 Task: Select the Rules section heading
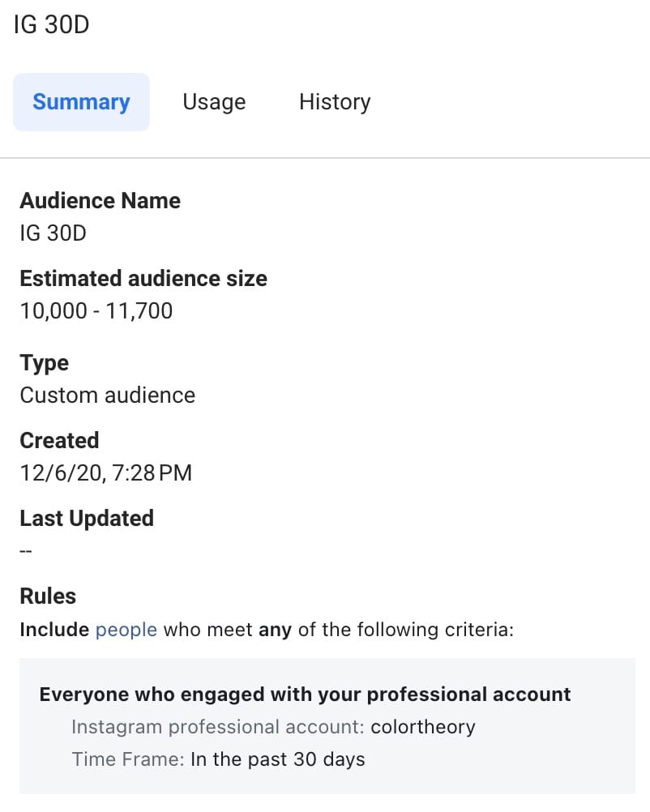[47, 596]
